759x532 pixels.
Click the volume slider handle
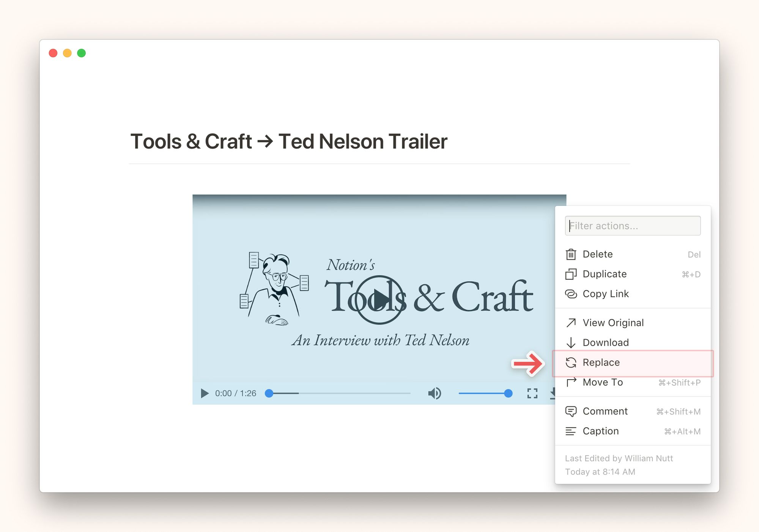[x=508, y=393]
